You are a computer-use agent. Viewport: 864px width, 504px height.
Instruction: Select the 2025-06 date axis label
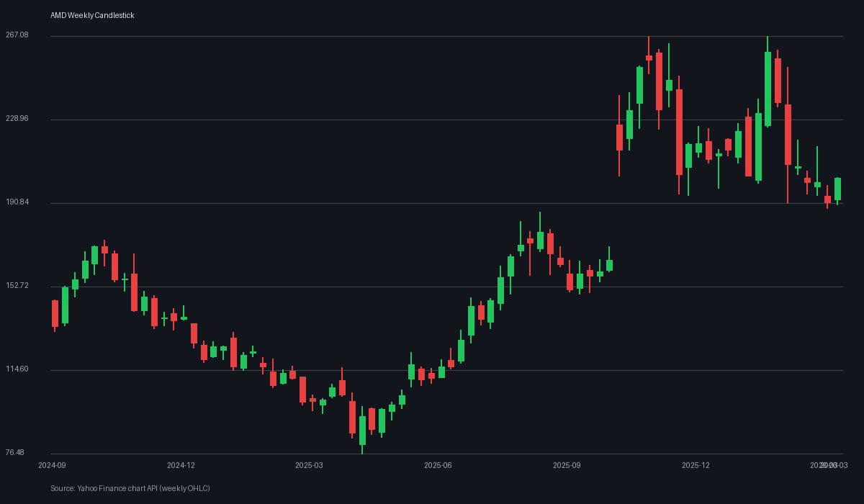coord(438,465)
